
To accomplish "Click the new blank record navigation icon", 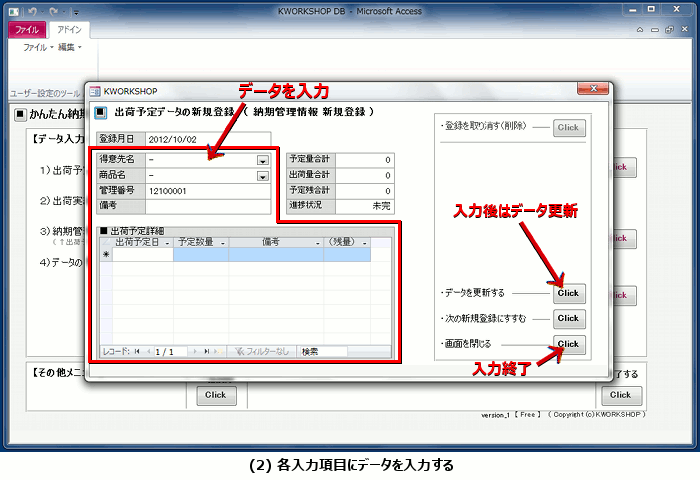I will click(218, 352).
